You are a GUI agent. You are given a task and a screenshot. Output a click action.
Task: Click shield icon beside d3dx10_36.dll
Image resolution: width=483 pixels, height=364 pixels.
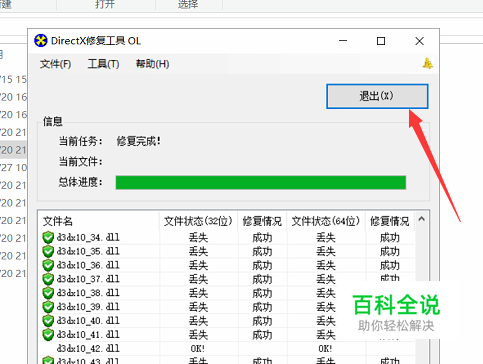[48, 265]
